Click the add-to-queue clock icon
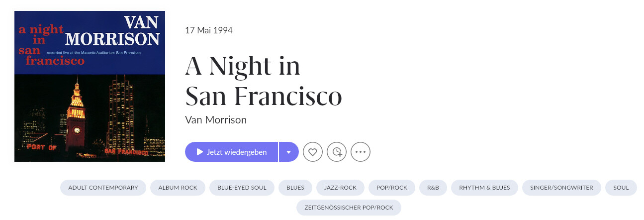644x220 pixels. (337, 152)
